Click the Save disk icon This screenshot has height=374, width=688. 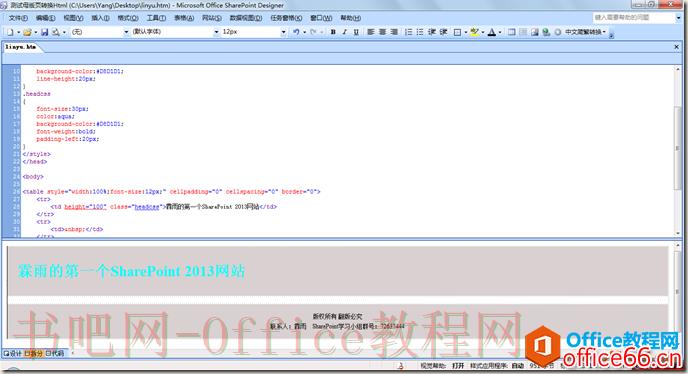44,32
